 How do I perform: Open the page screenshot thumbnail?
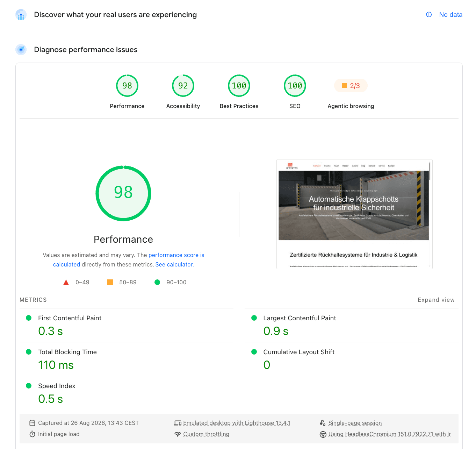(x=354, y=214)
